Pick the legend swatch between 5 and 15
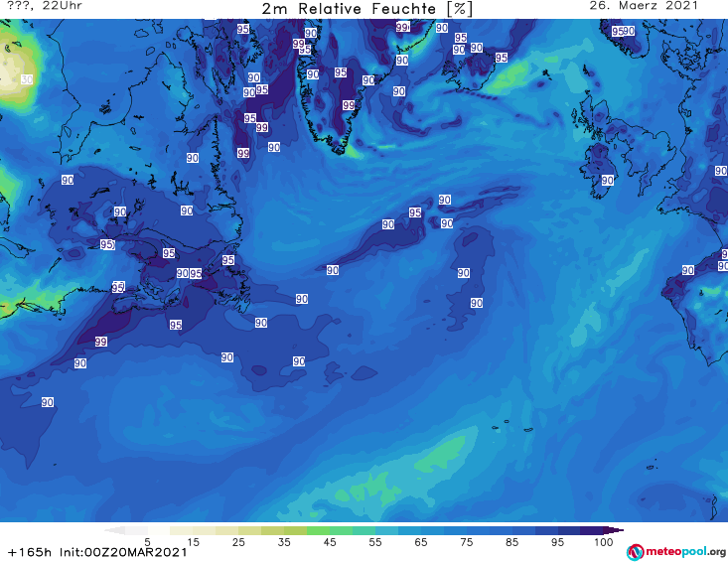 click(170, 530)
